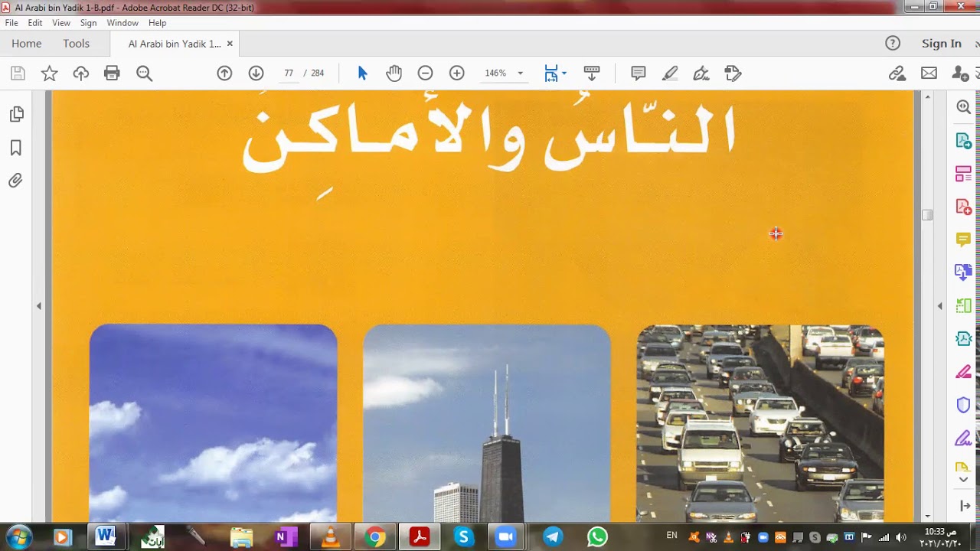Select the highlight text pen tool
The image size is (980, 551).
point(670,73)
